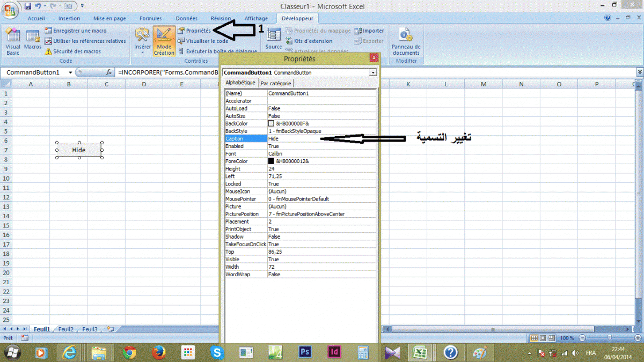644x362 pixels.
Task: Select the Caption property value field
Action: click(322, 138)
